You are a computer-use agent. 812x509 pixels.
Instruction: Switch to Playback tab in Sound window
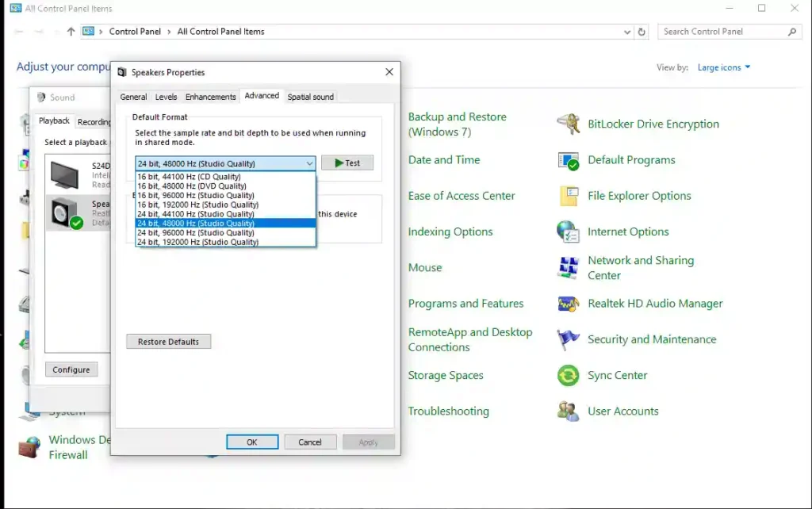coord(54,121)
